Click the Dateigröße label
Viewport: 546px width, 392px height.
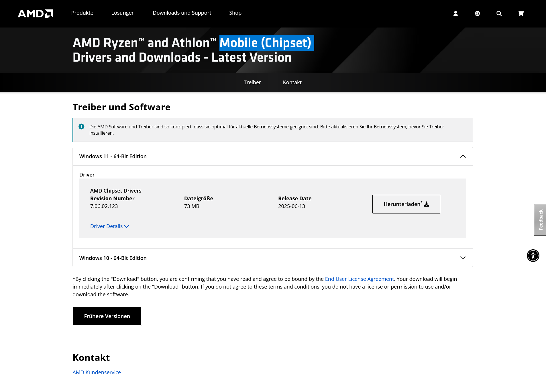pos(199,199)
